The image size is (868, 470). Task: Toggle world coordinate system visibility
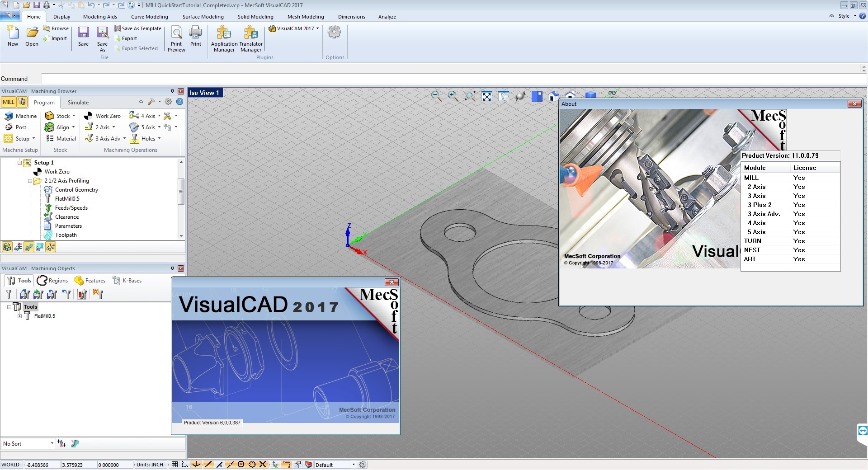[51, 247]
